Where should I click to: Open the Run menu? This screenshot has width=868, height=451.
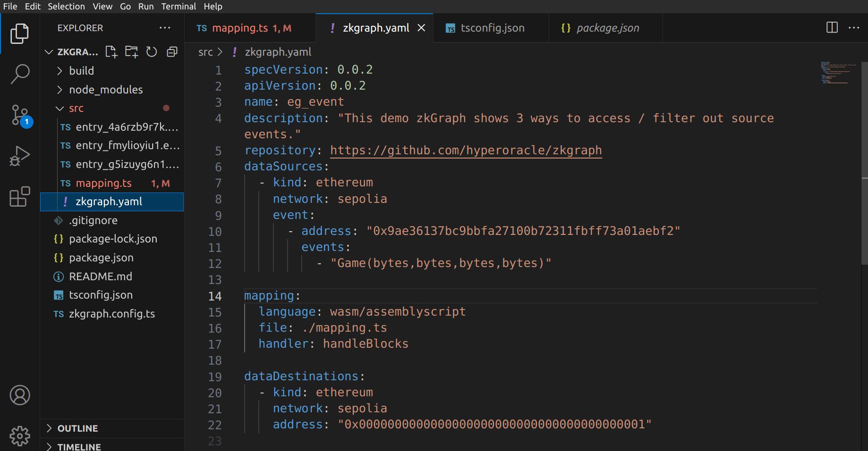click(x=146, y=7)
